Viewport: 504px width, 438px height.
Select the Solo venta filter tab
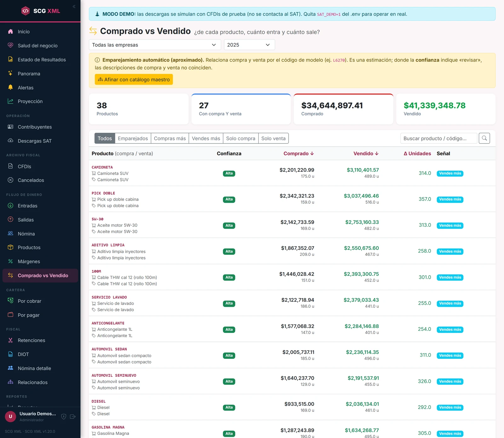pos(273,138)
